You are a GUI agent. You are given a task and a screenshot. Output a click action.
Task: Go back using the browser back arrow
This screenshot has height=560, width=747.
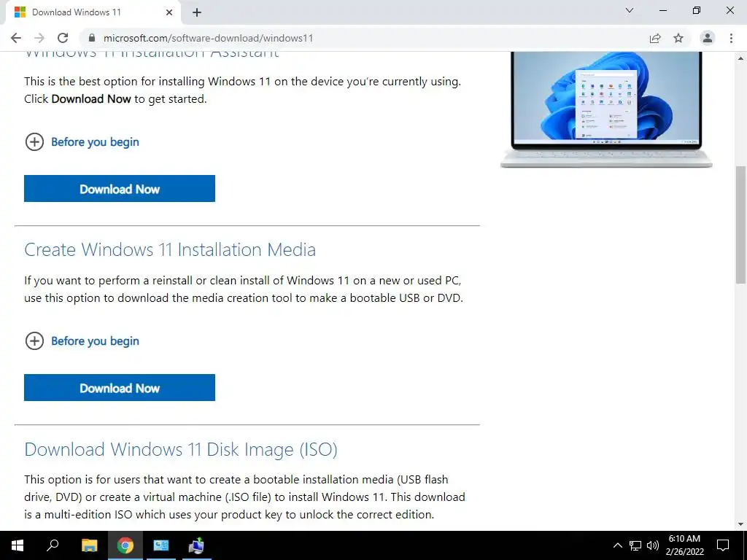tap(16, 38)
